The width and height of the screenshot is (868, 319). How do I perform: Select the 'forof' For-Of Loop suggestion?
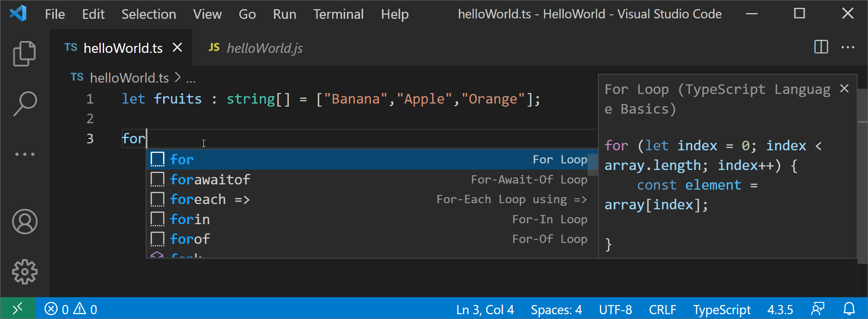tap(372, 239)
